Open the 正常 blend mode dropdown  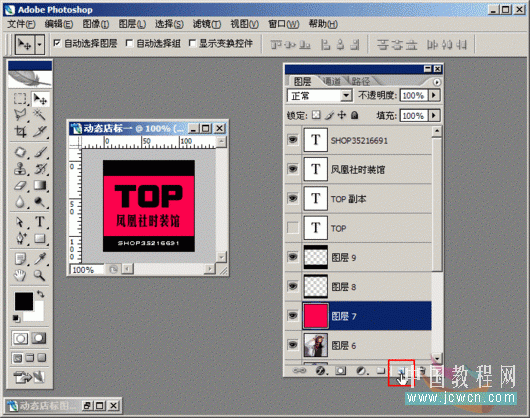(345, 96)
